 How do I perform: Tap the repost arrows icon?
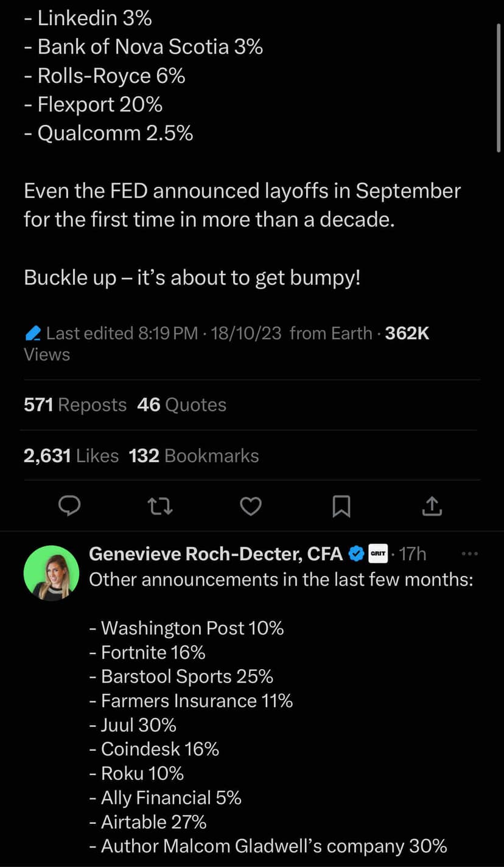161,506
